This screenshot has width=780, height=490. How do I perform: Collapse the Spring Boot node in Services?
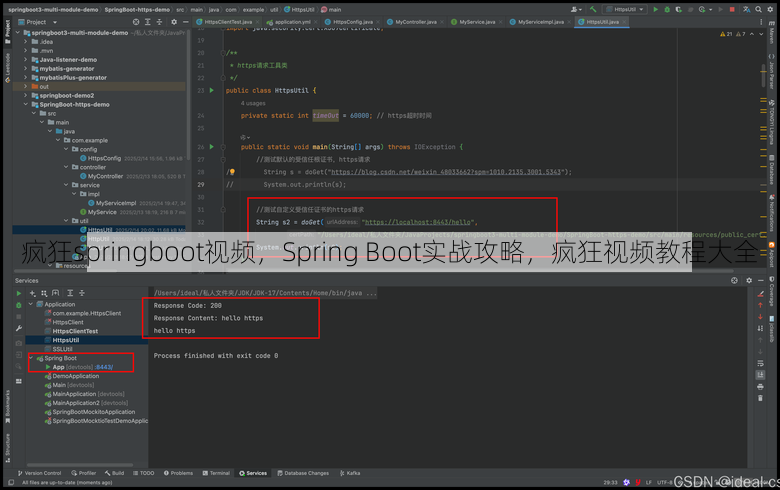click(31, 358)
